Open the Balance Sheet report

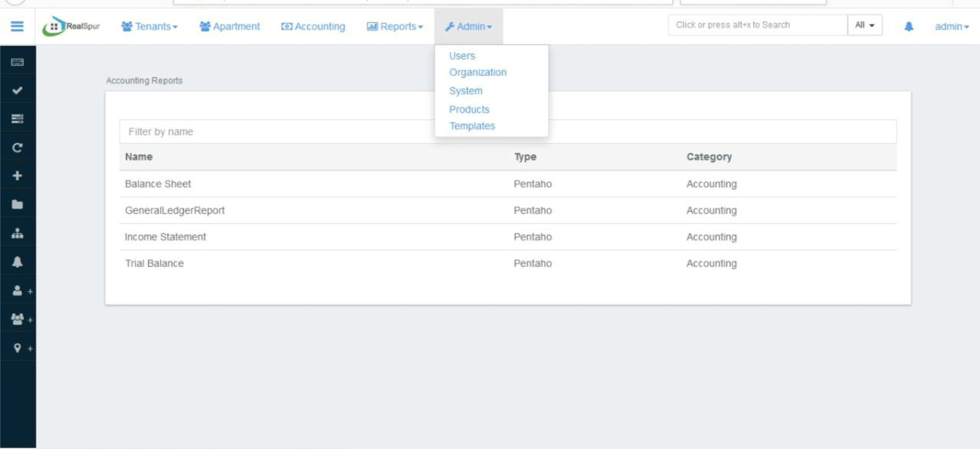pos(158,184)
